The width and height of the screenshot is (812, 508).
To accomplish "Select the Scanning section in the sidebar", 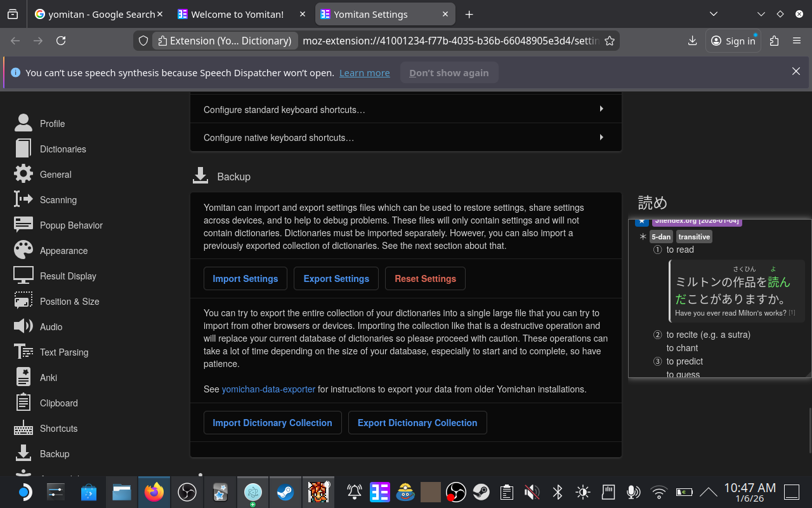I will pos(58,199).
